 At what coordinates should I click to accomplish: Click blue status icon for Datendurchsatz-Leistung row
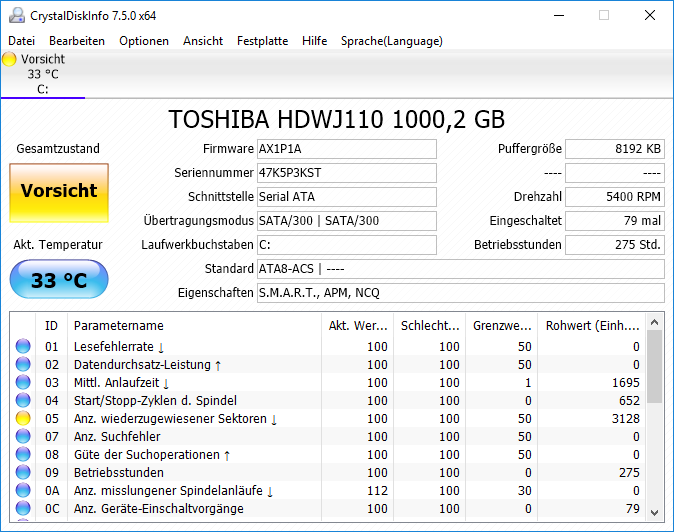[23, 364]
